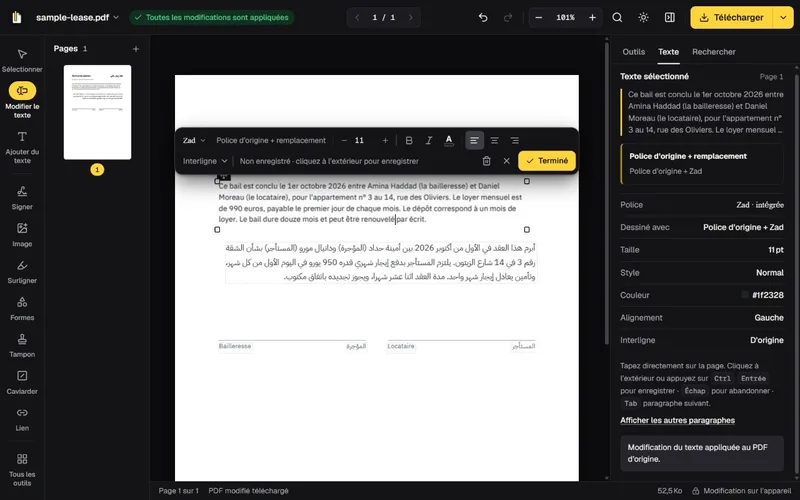
Task: Toggle light/dark theme sun icon
Action: 643,17
